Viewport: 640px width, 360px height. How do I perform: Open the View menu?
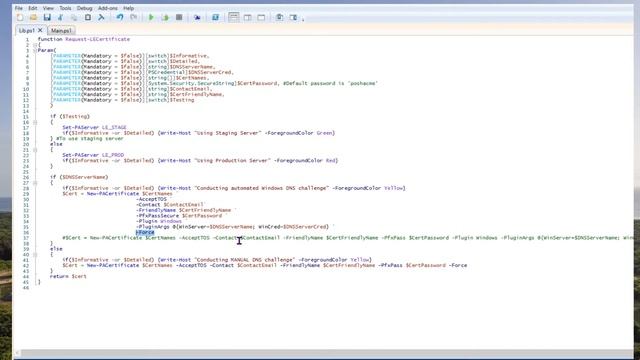pyautogui.click(x=48, y=8)
